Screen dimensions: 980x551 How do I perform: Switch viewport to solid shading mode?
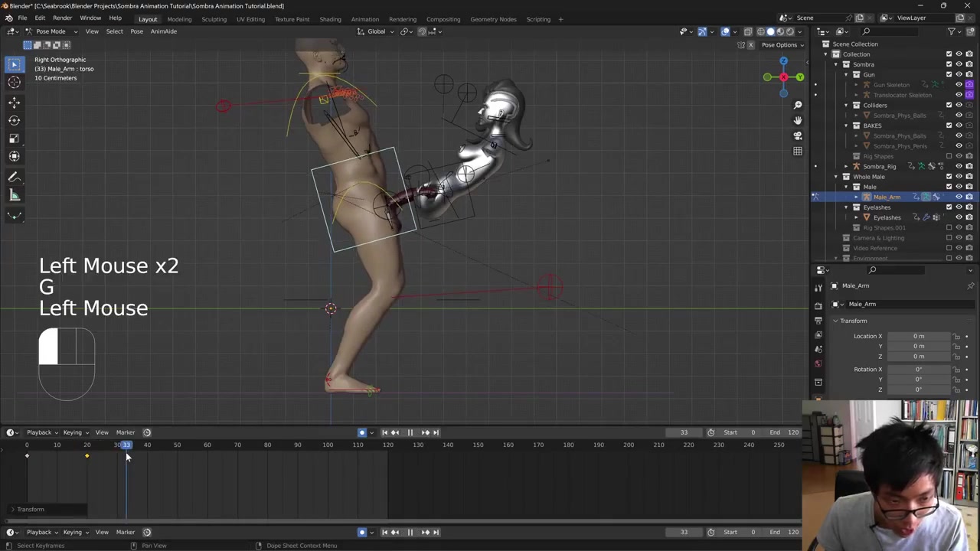tap(770, 31)
